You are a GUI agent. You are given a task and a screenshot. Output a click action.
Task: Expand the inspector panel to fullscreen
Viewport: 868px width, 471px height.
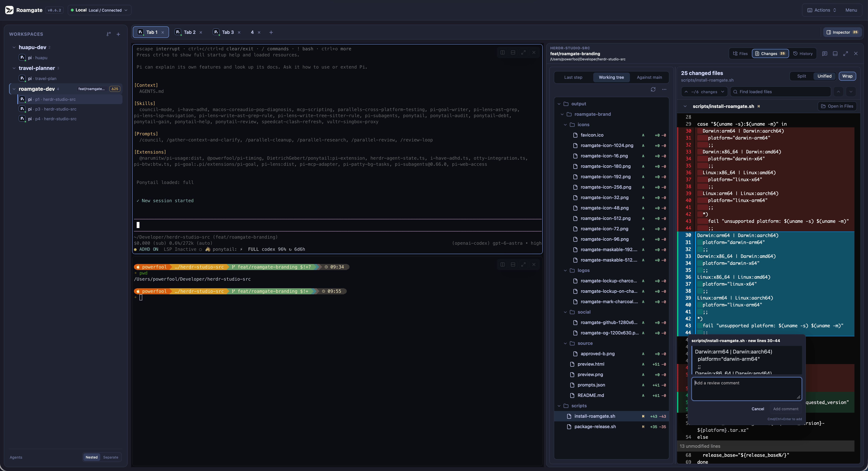(x=845, y=53)
